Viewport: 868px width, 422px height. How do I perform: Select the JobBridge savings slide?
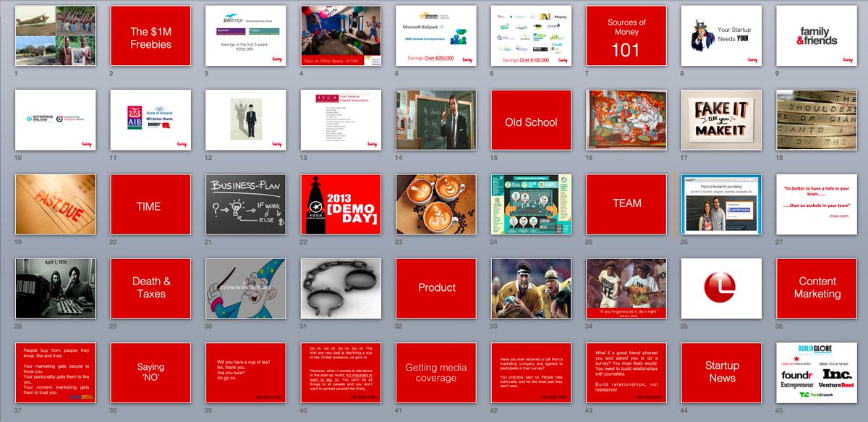[246, 35]
